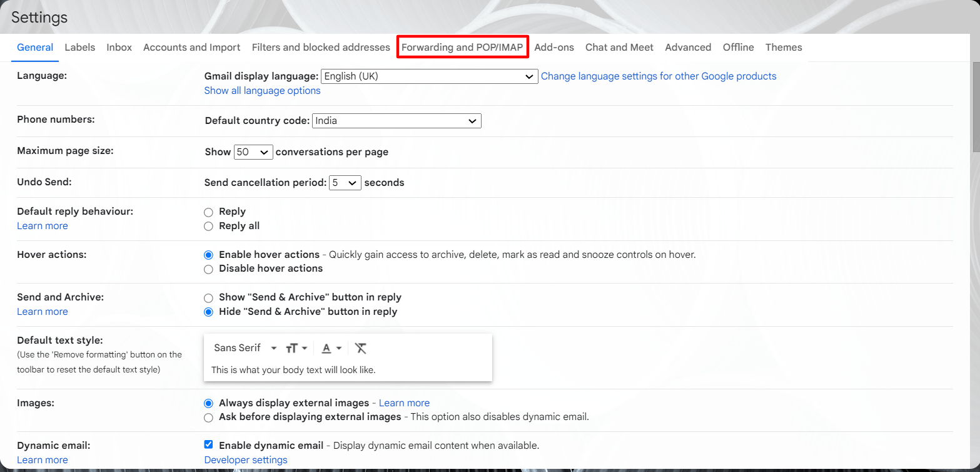980x472 pixels.
Task: Show the Send & Archive button in reply
Action: pyautogui.click(x=208, y=298)
